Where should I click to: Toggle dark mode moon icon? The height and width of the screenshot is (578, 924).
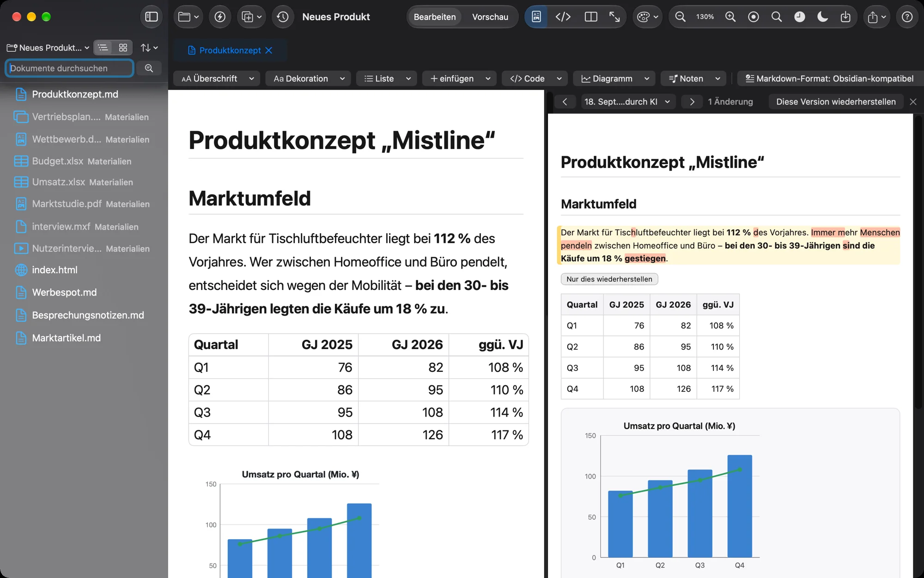pos(823,17)
